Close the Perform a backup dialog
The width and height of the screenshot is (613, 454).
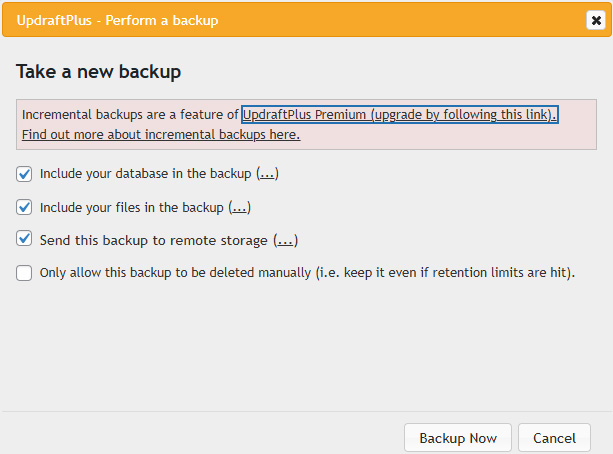(594, 20)
